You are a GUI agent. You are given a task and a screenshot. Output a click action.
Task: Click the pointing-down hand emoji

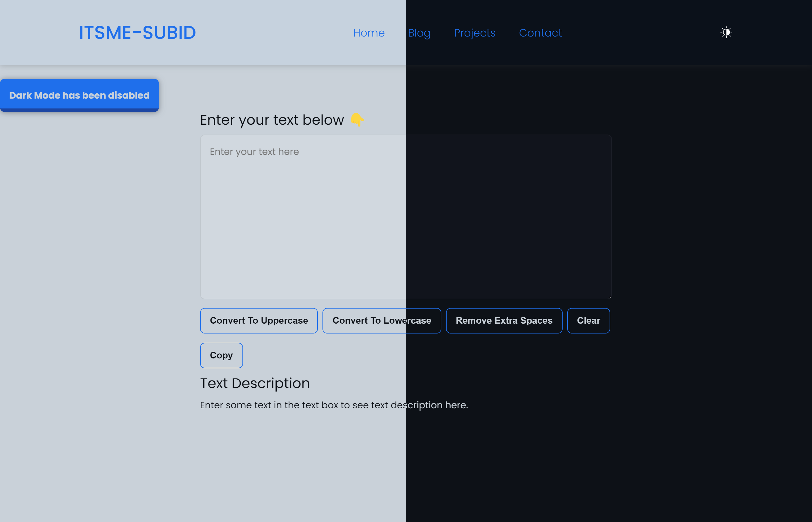coord(357,120)
